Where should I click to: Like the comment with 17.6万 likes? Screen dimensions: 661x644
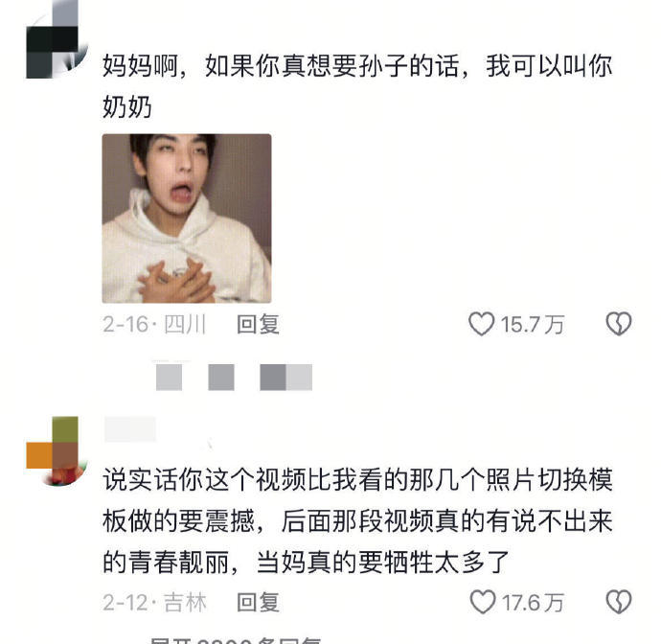pyautogui.click(x=482, y=602)
